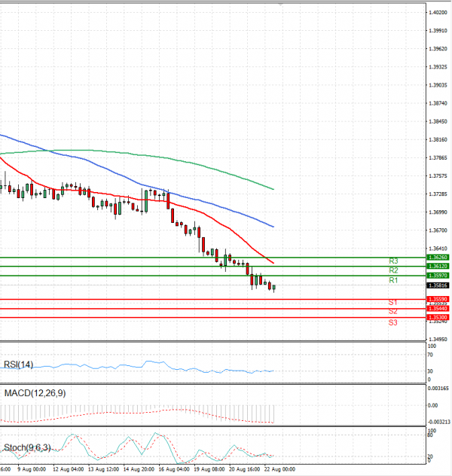Click the S3 support label
The image size is (452, 476).
(x=392, y=322)
